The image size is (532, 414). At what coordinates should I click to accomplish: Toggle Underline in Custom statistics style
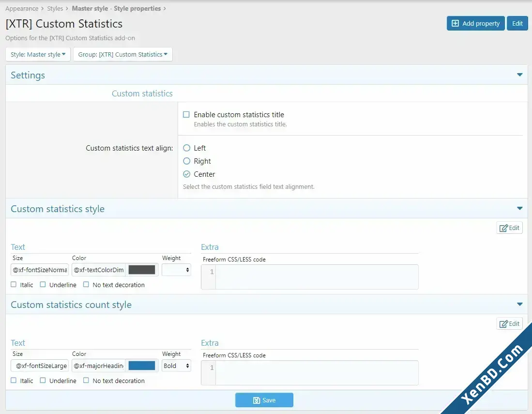(x=43, y=284)
